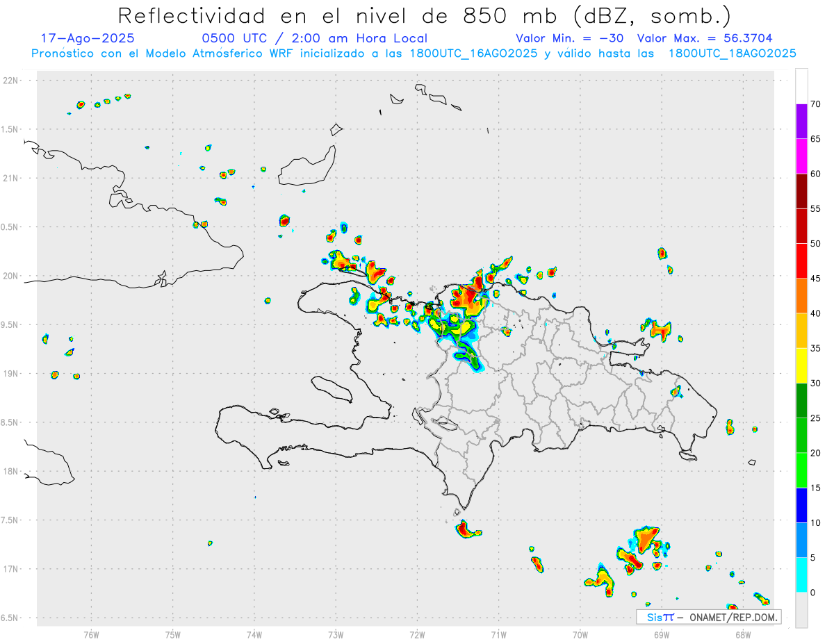
Task: Click the cyan 0–5 dBZ legend segment
Action: coord(801,575)
